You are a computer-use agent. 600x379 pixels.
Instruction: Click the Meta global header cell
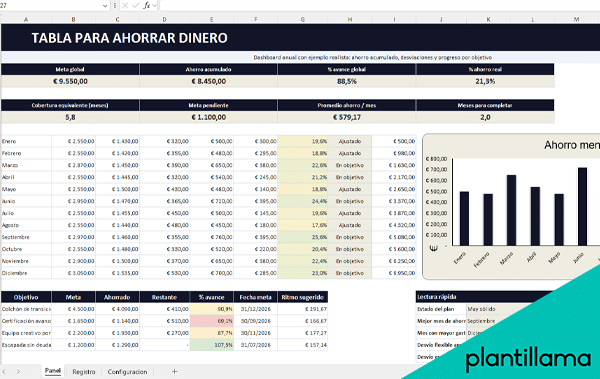coord(70,69)
